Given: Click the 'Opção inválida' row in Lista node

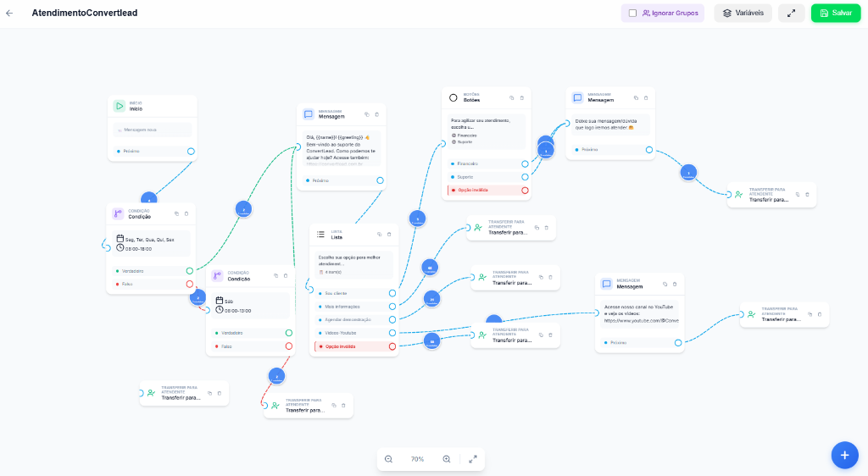Looking at the screenshot, I should pyautogui.click(x=353, y=346).
